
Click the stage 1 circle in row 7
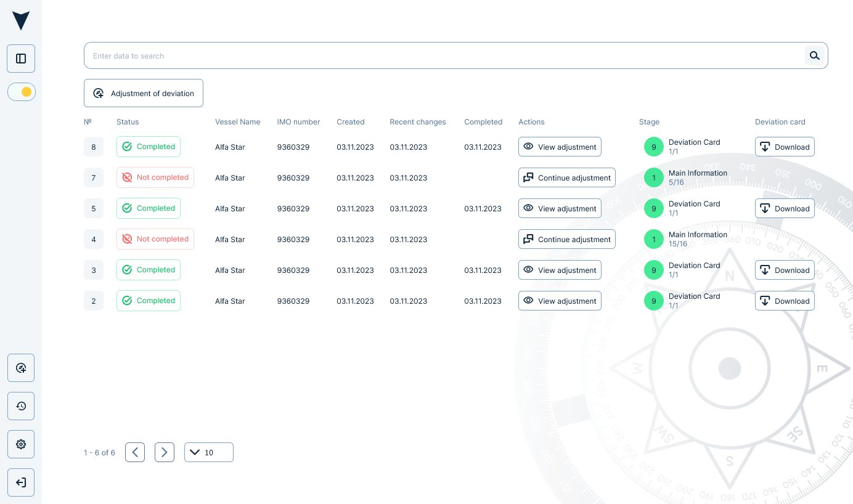pos(654,177)
